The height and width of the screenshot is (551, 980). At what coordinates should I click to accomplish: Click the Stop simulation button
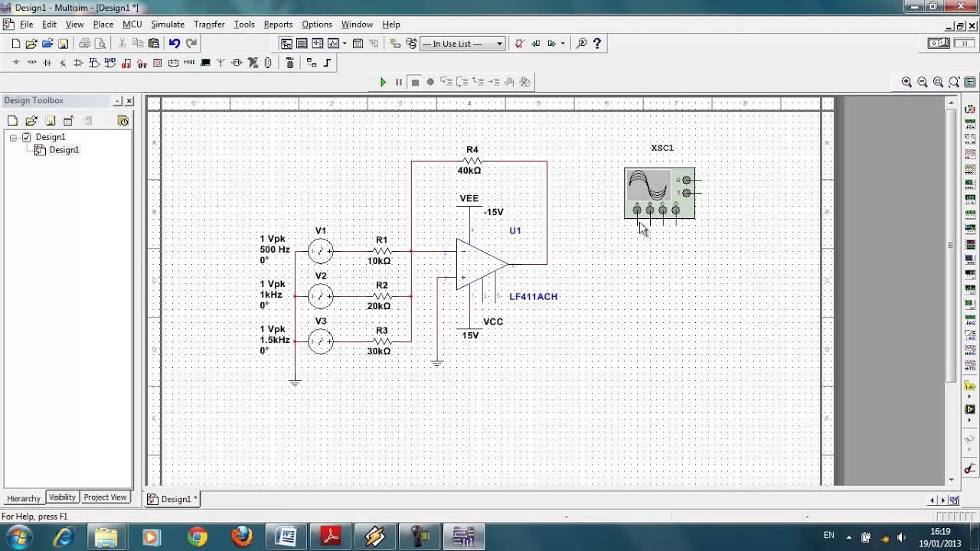[415, 82]
